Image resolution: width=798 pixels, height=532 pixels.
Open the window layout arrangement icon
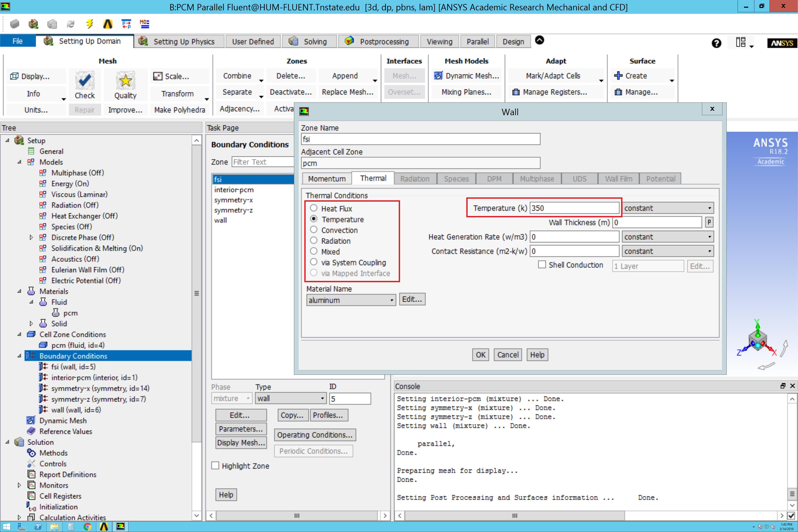tap(741, 42)
